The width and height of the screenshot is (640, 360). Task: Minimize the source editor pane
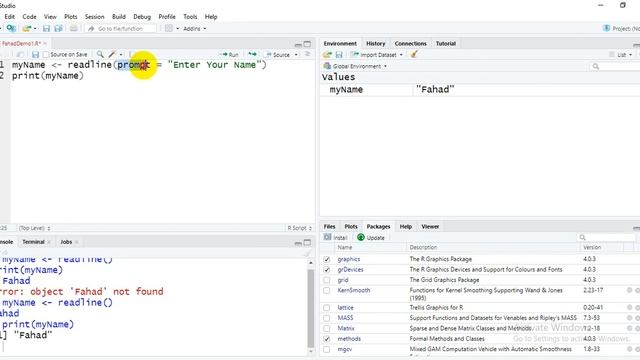point(298,44)
